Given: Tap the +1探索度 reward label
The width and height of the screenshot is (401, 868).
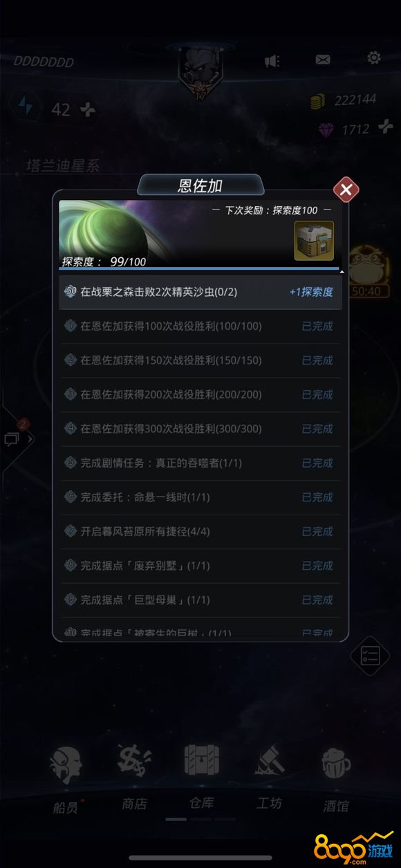Looking at the screenshot, I should tap(311, 292).
